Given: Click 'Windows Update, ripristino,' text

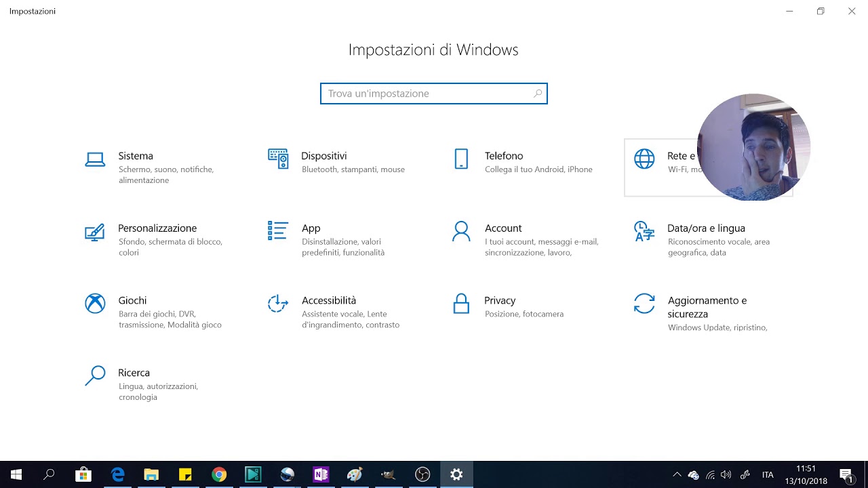Looking at the screenshot, I should [x=717, y=327].
